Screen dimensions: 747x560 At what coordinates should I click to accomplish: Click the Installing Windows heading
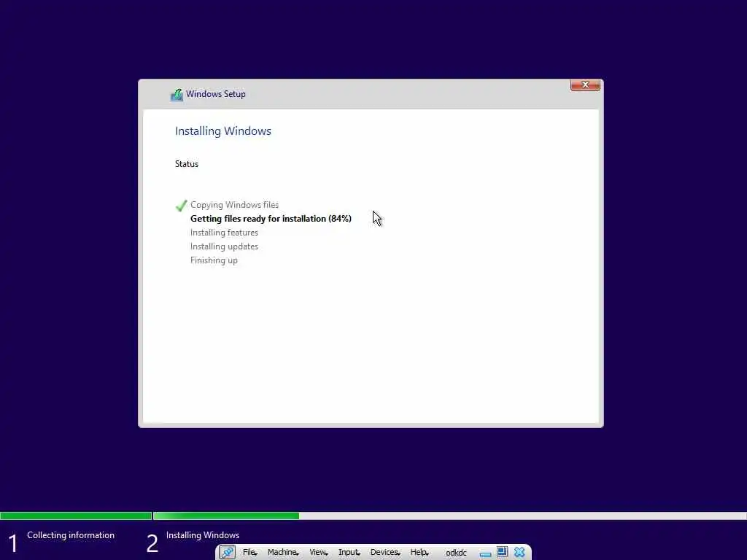(223, 131)
